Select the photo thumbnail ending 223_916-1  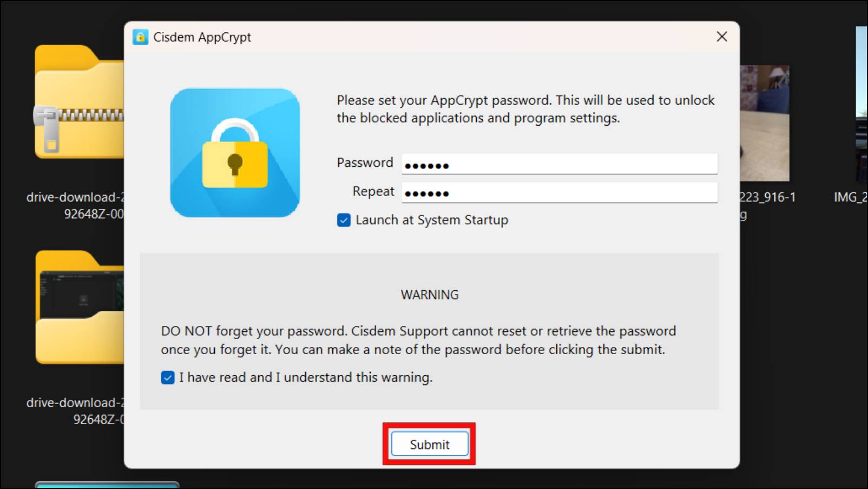(x=765, y=123)
